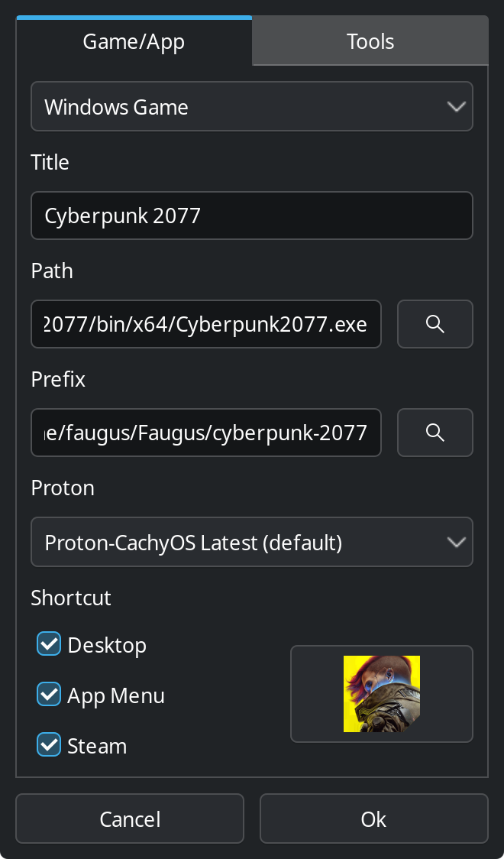Click the chevron on Windows Game selector
Viewport: 504px width, 859px height.
point(457,106)
